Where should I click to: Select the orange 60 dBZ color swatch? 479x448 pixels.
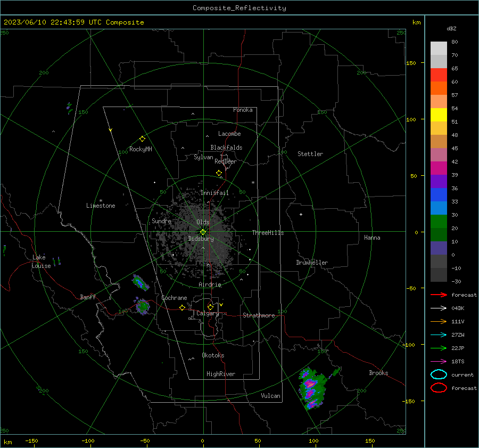click(x=439, y=88)
